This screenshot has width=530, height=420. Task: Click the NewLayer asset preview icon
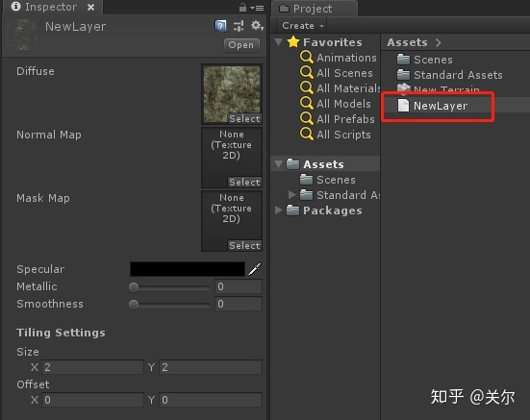(x=22, y=35)
